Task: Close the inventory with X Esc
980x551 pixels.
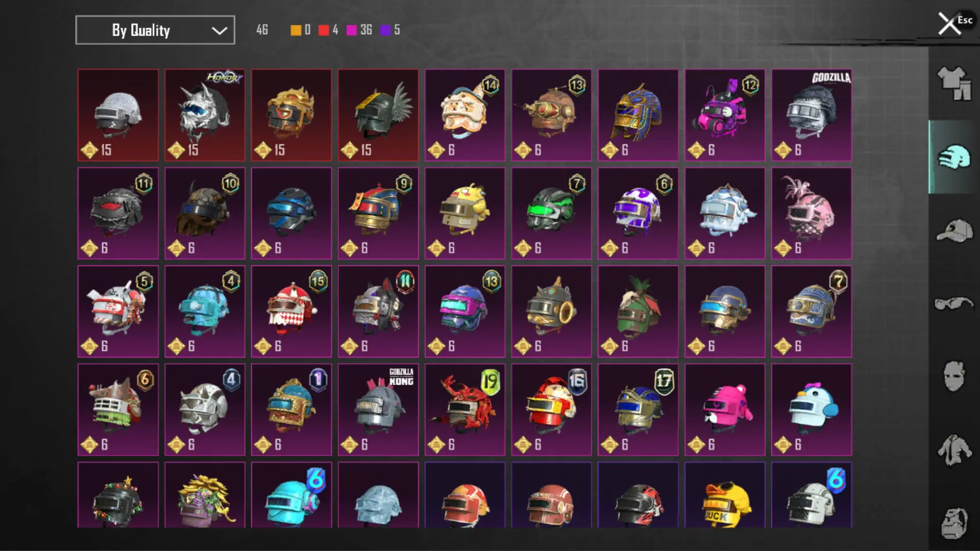Action: coord(954,23)
